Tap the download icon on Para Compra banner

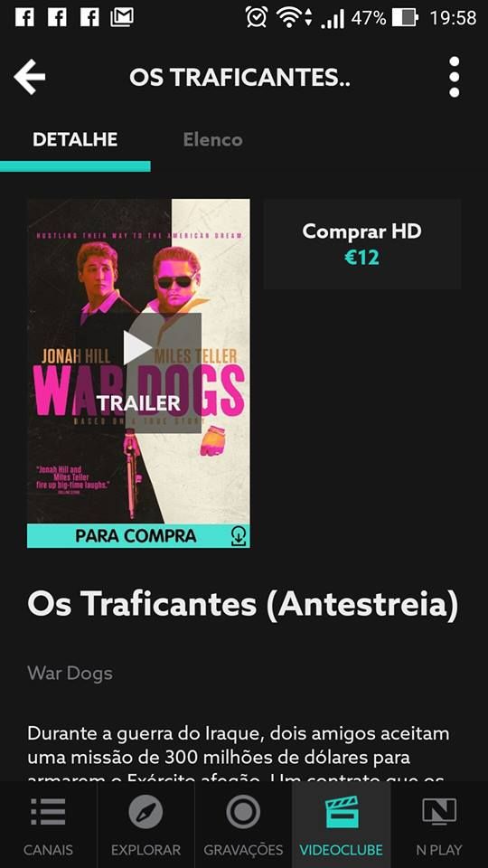[239, 536]
